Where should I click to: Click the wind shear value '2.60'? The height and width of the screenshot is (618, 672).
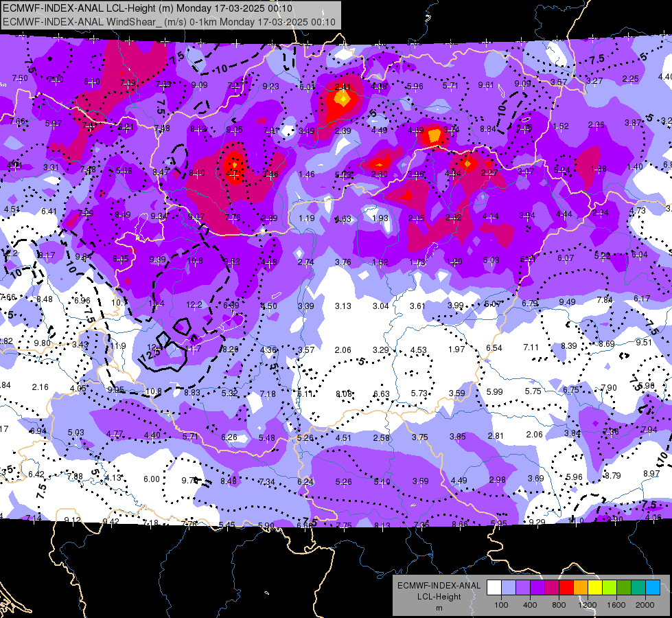[x=380, y=174]
